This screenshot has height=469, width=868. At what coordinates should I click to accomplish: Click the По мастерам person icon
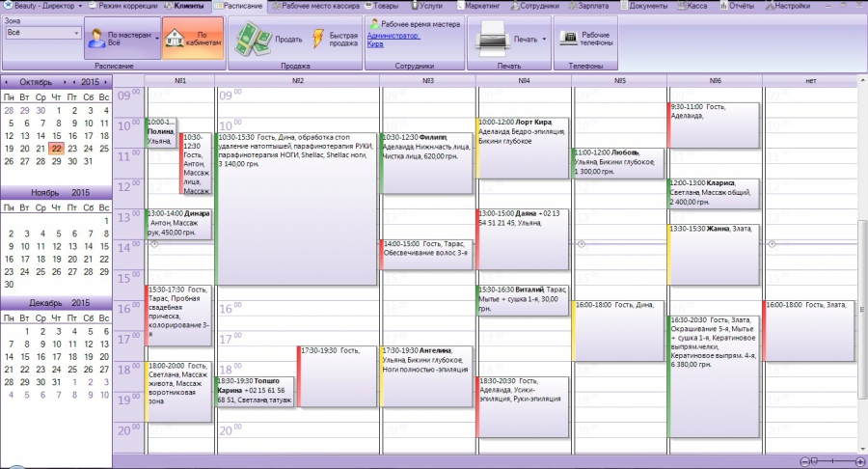coord(96,39)
